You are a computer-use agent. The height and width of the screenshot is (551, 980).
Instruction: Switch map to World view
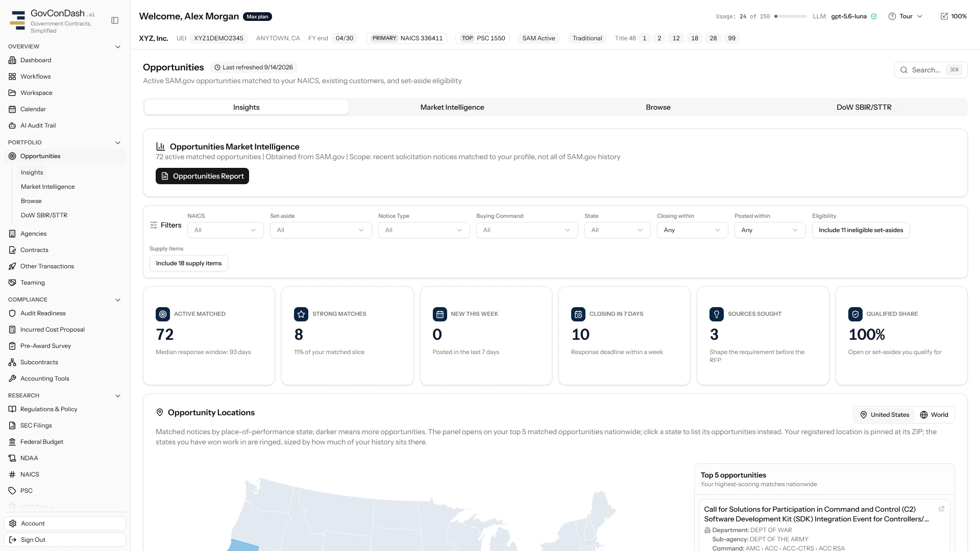coord(934,415)
